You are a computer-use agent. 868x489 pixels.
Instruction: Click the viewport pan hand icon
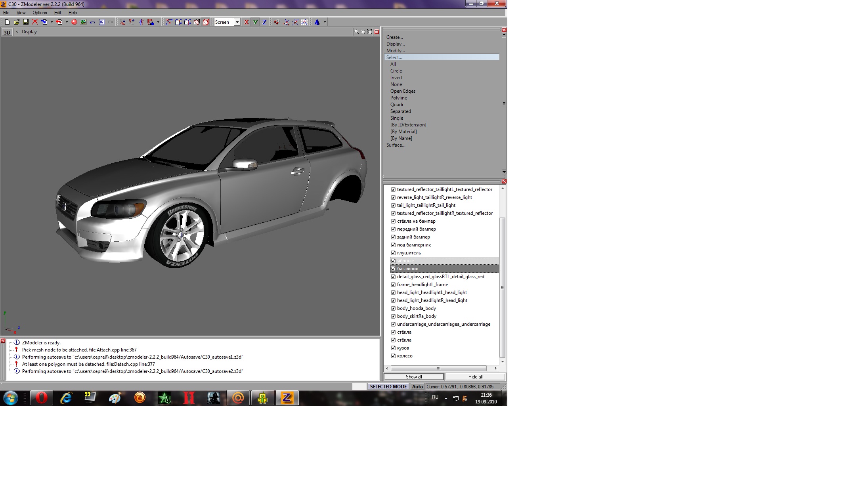point(363,32)
